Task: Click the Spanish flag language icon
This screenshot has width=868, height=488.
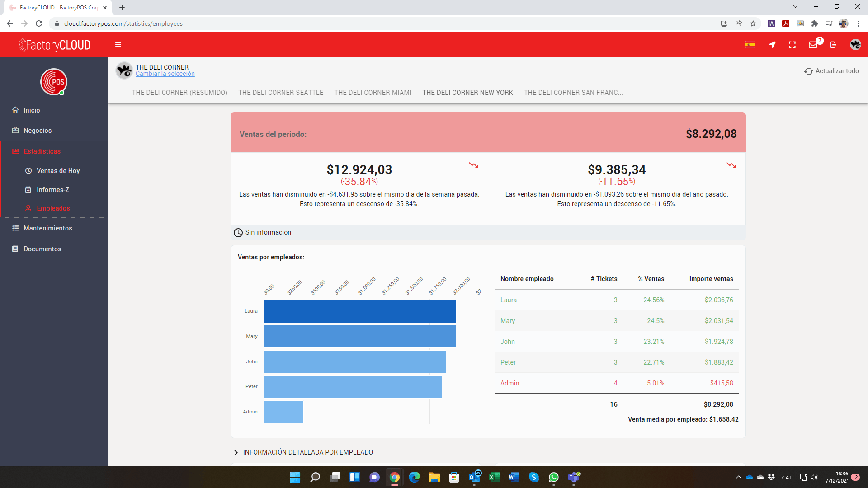Action: (x=750, y=45)
